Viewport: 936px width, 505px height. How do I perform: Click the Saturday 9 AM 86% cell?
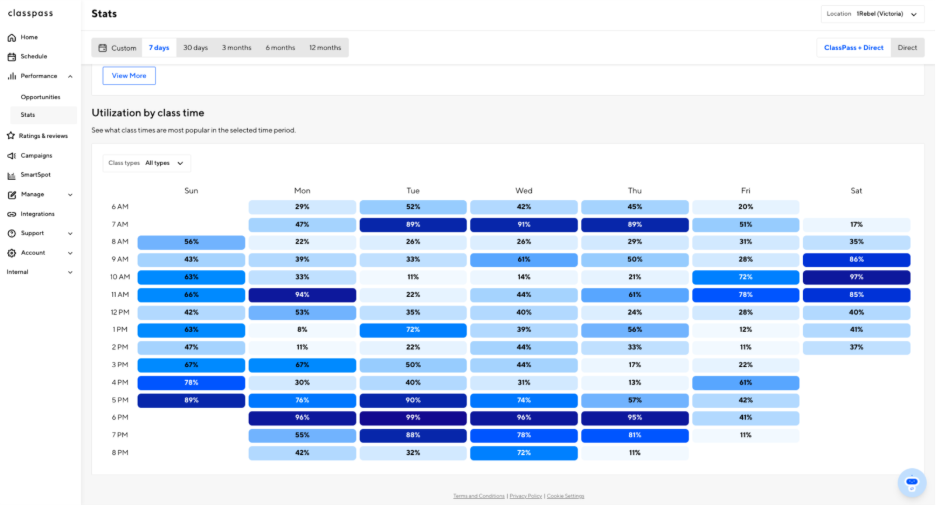[x=857, y=260]
